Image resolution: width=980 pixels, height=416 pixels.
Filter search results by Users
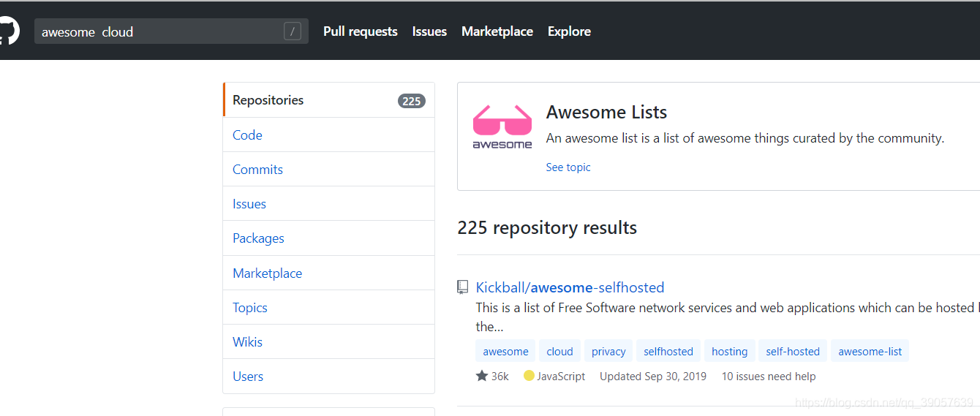pos(328,376)
